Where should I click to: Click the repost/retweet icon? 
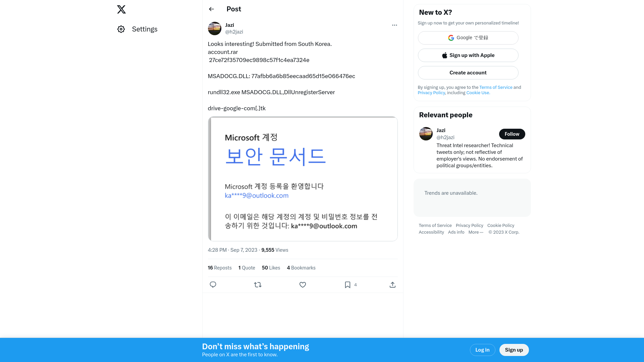pos(258,285)
